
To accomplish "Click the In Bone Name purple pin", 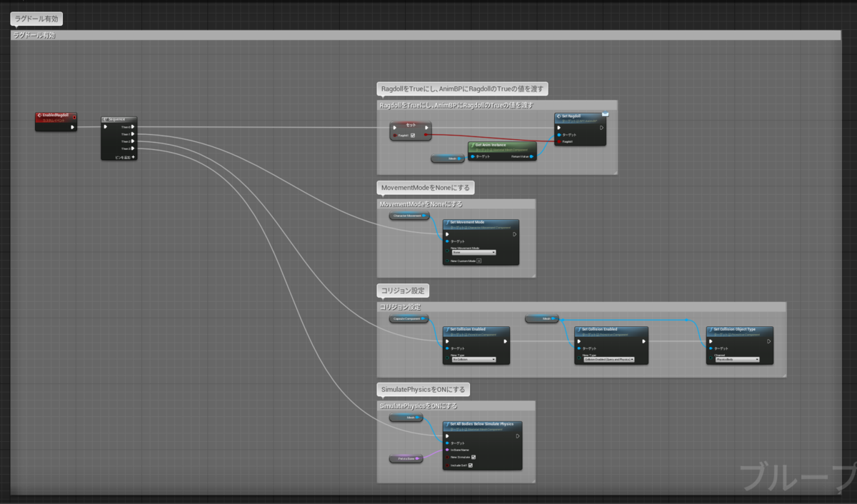I will [x=447, y=450].
